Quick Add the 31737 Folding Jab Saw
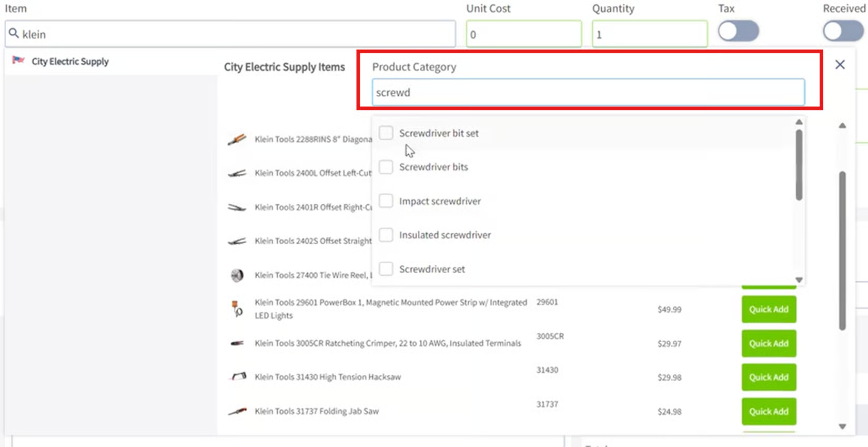 [769, 411]
